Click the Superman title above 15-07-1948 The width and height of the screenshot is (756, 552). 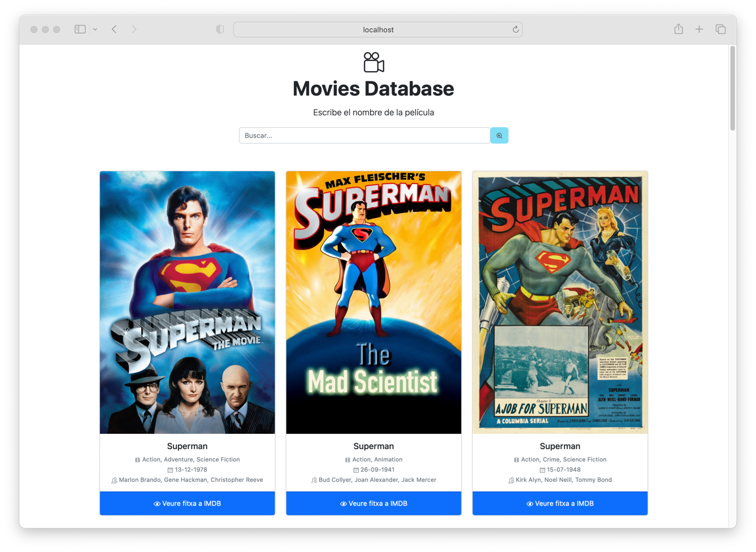[x=560, y=446]
